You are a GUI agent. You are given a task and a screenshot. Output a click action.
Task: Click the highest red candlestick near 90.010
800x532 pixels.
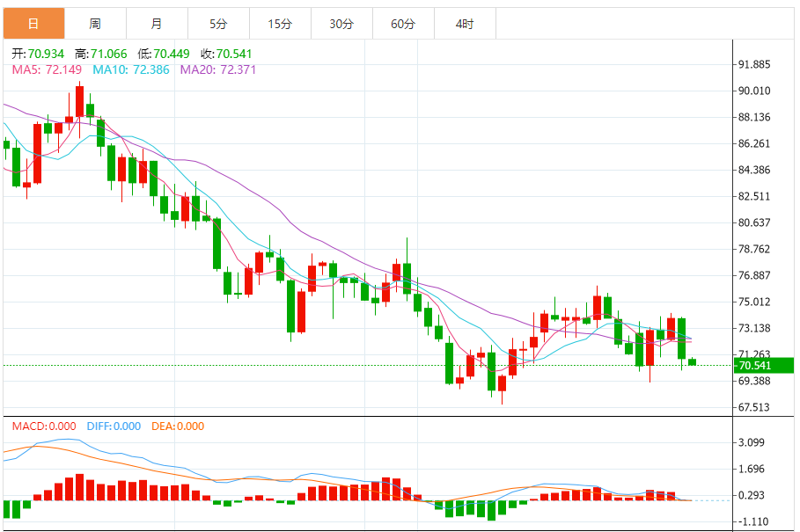click(79, 101)
